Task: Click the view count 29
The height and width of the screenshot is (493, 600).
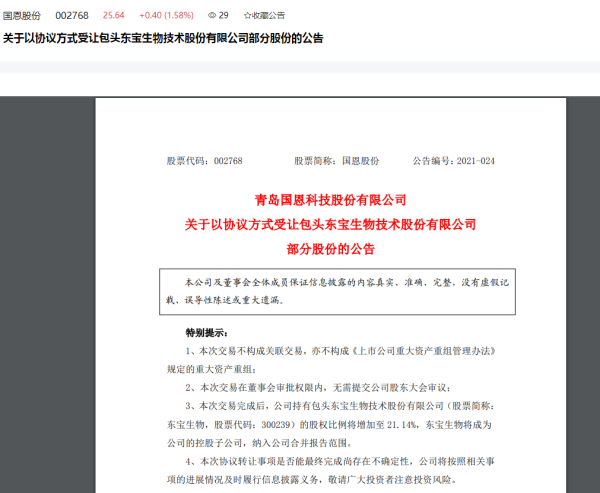Action: pos(223,15)
